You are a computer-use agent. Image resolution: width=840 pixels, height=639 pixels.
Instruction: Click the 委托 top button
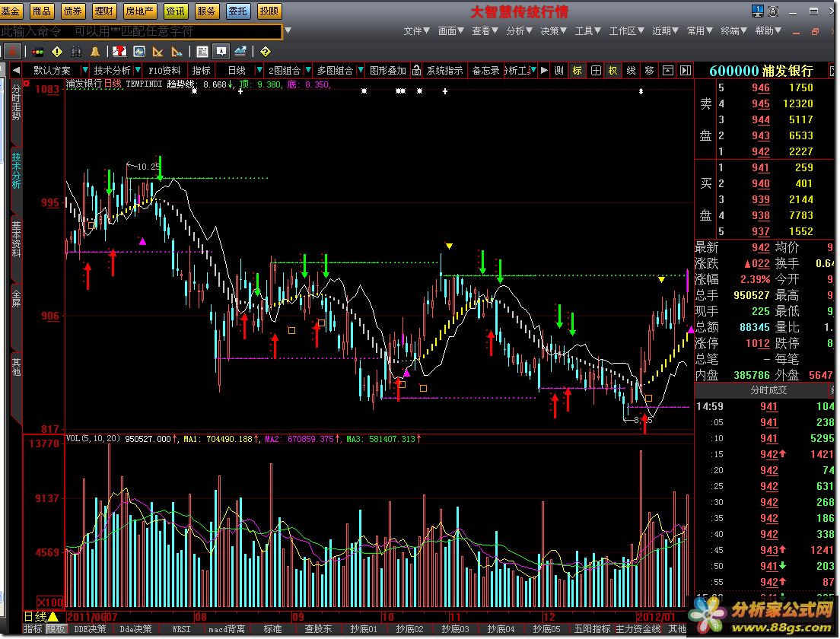pyautogui.click(x=237, y=11)
